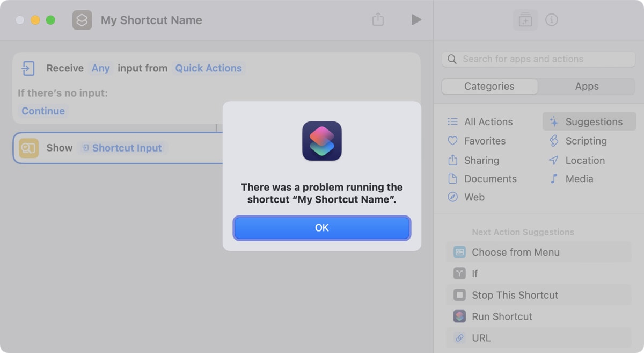This screenshot has height=353, width=644.
Task: Click the shortcut info icon
Action: tap(552, 20)
